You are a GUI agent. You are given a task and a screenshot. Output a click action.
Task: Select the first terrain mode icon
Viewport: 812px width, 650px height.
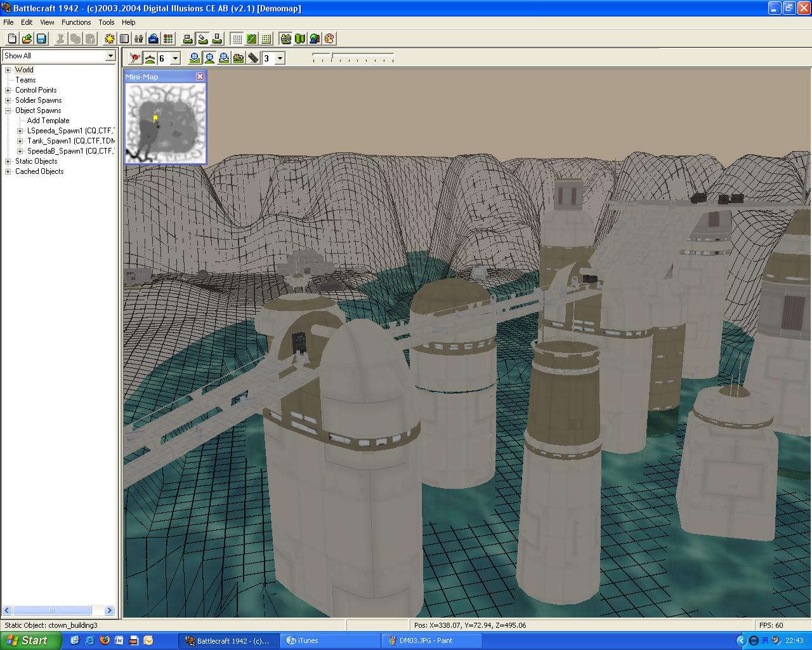(x=188, y=39)
